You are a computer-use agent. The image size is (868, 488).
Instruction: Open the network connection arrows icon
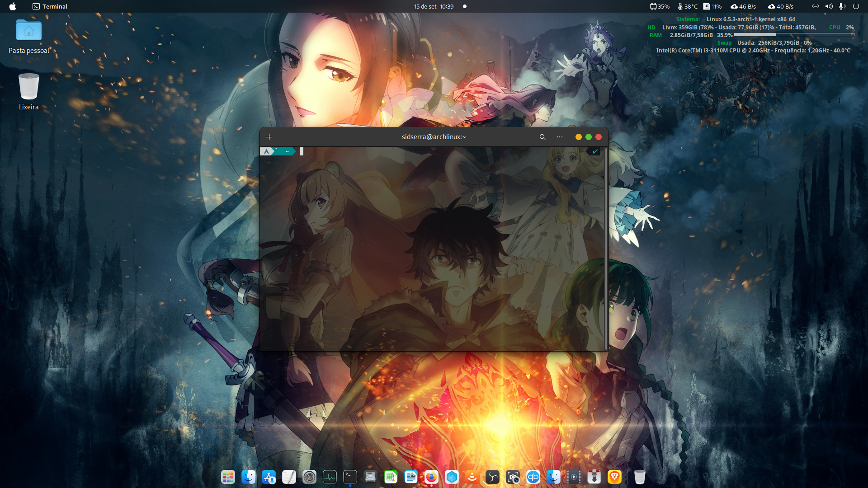click(x=815, y=6)
